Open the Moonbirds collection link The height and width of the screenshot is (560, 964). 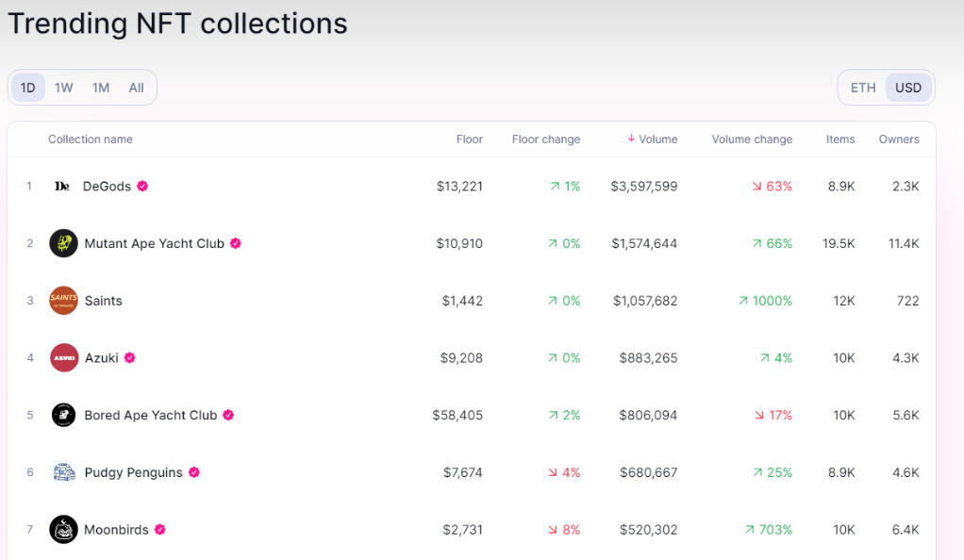tap(116, 529)
